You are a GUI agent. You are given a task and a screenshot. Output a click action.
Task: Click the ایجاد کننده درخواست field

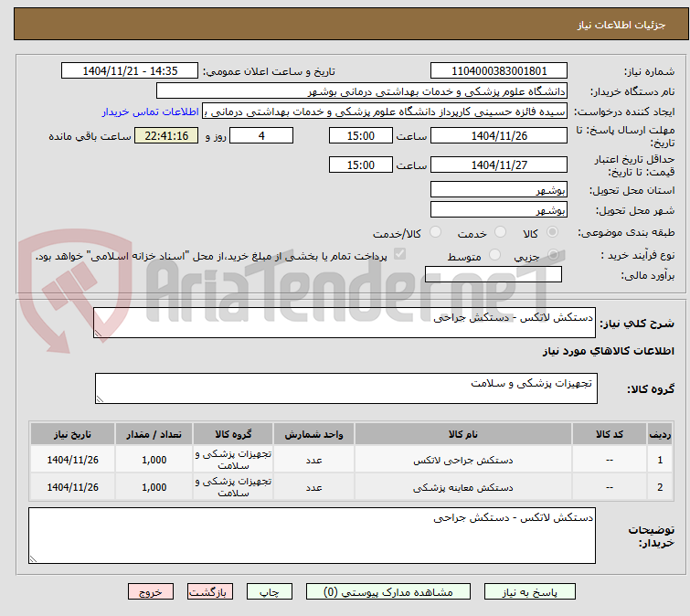(385, 112)
